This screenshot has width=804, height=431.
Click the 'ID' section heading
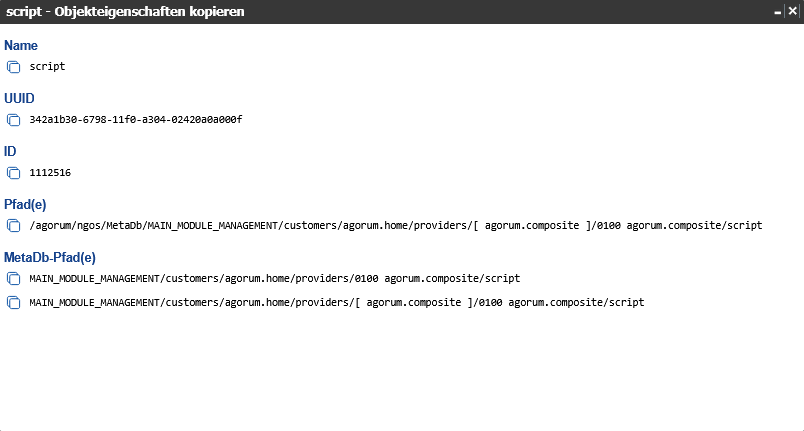click(x=10, y=152)
